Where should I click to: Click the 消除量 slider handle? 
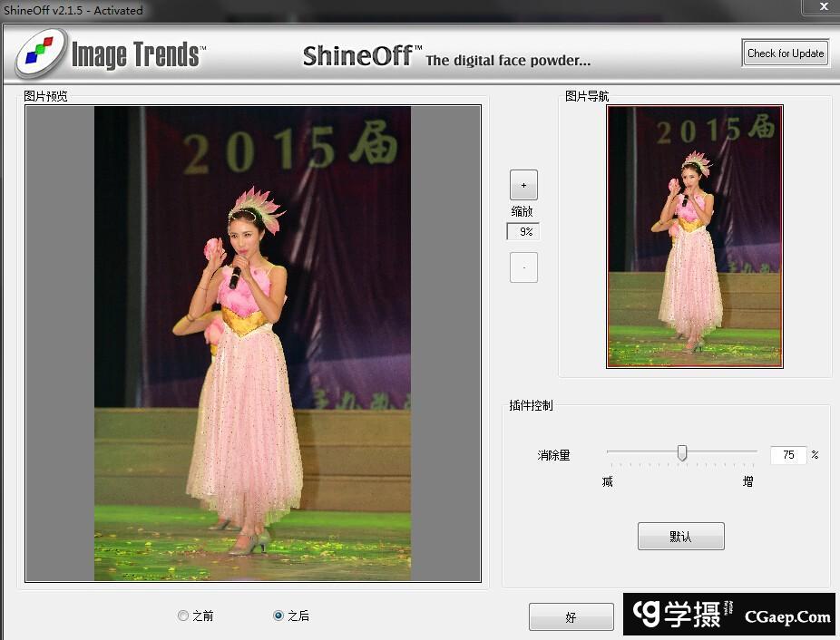click(682, 453)
